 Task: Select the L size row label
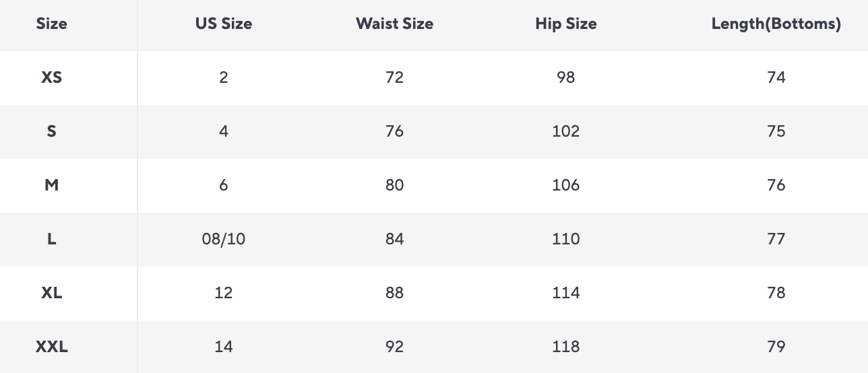(52, 239)
